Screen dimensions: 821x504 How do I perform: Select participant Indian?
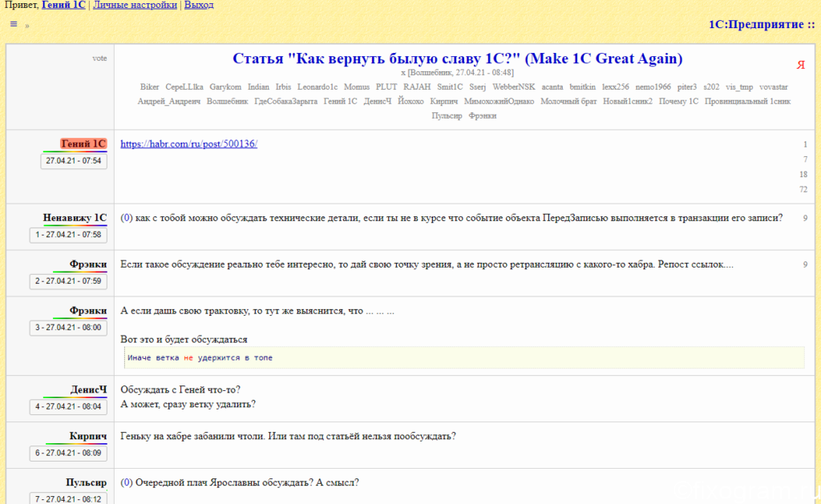pyautogui.click(x=258, y=87)
